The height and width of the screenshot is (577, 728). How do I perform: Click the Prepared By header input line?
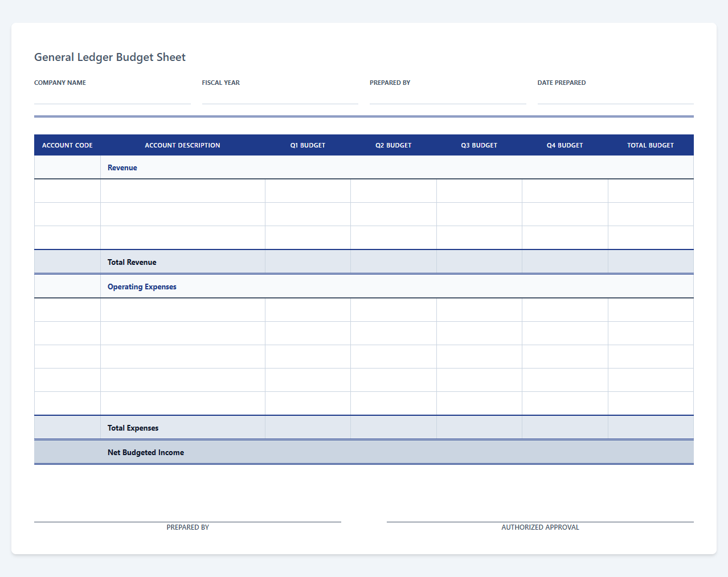click(x=448, y=97)
